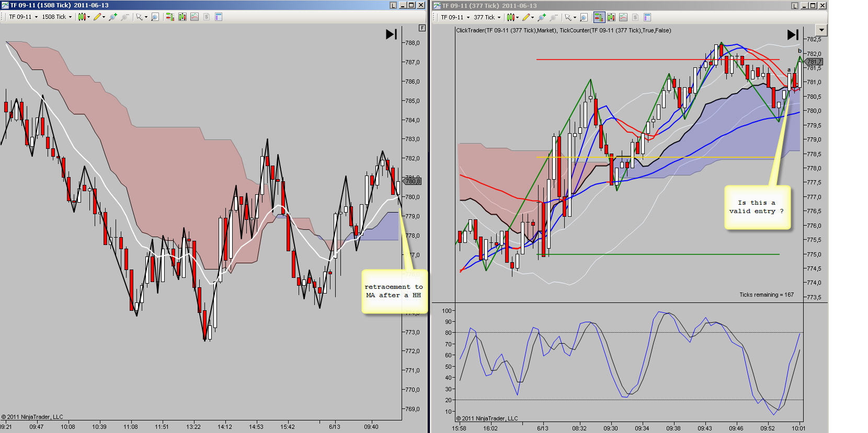Expand drawing tools arrow in 377 Tick window
The width and height of the screenshot is (868, 433).
(532, 17)
